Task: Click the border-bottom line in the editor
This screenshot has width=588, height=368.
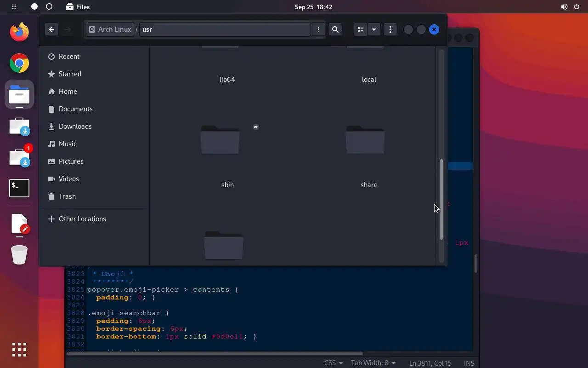Action: pyautogui.click(x=176, y=337)
